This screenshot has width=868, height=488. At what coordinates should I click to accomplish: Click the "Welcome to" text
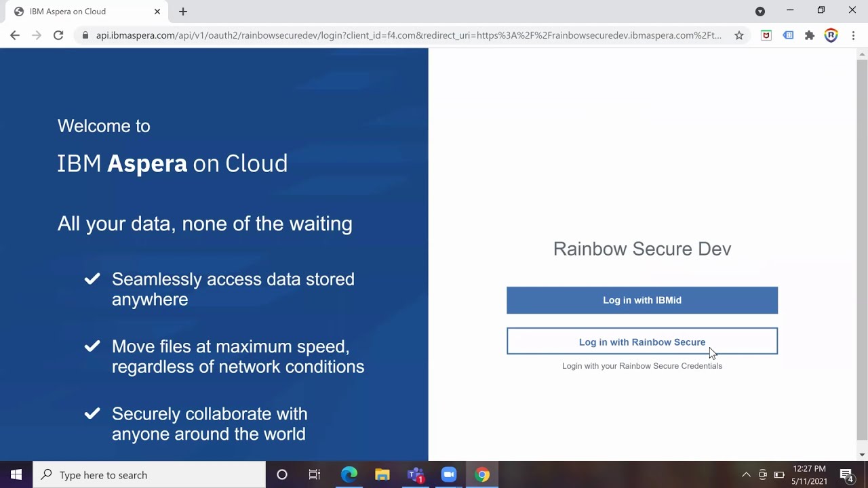tap(104, 126)
